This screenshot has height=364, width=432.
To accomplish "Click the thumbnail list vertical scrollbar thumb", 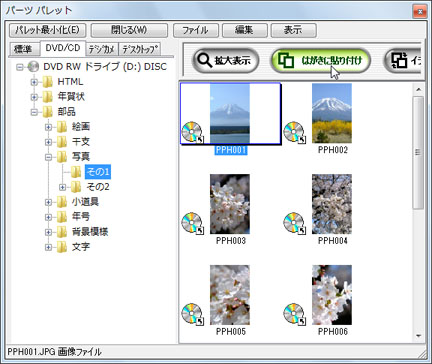I will (418, 153).
